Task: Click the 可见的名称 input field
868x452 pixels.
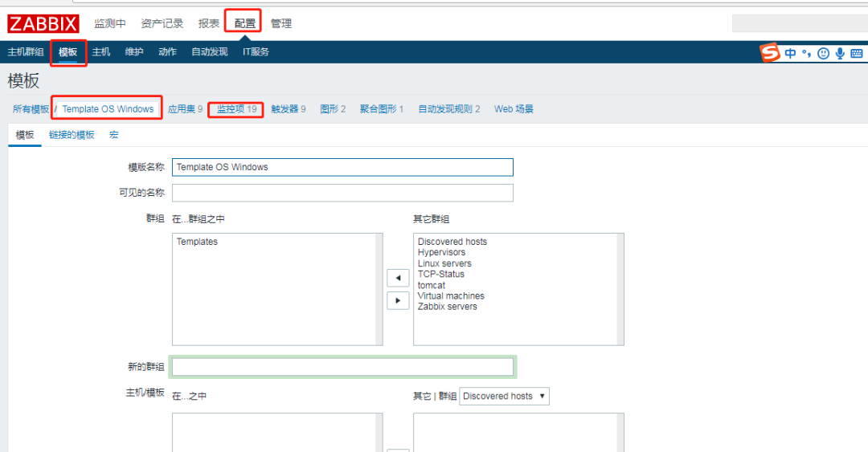Action: (342, 193)
